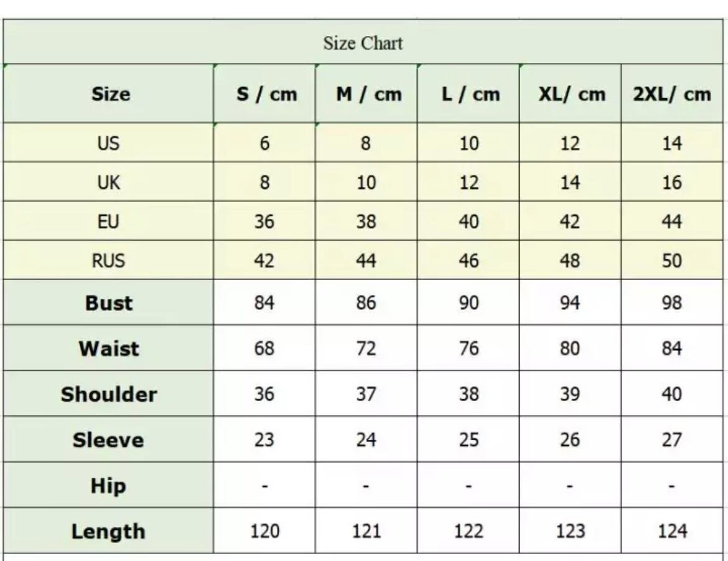Image resolution: width=728 pixels, height=561 pixels.
Task: Select the Sleeve value for size XL
Action: pos(570,440)
